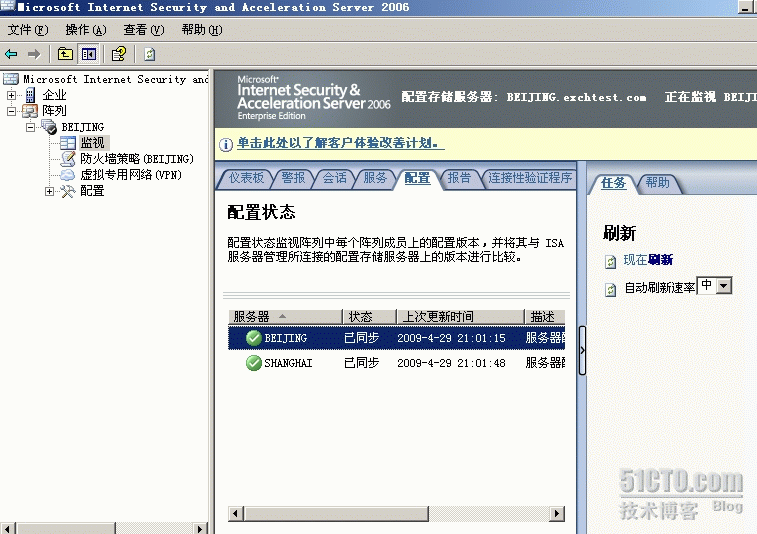Image resolution: width=757 pixels, height=534 pixels.
Task: Click the info icon in yellow banner
Action: [x=225, y=144]
